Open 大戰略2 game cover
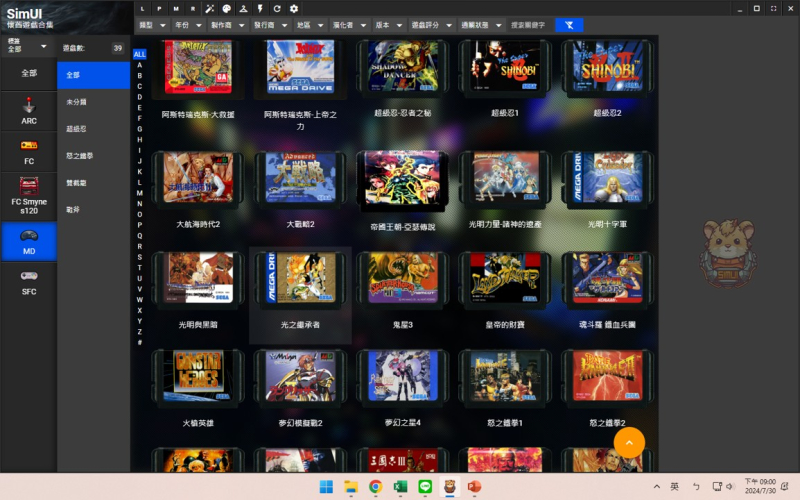 click(x=300, y=179)
